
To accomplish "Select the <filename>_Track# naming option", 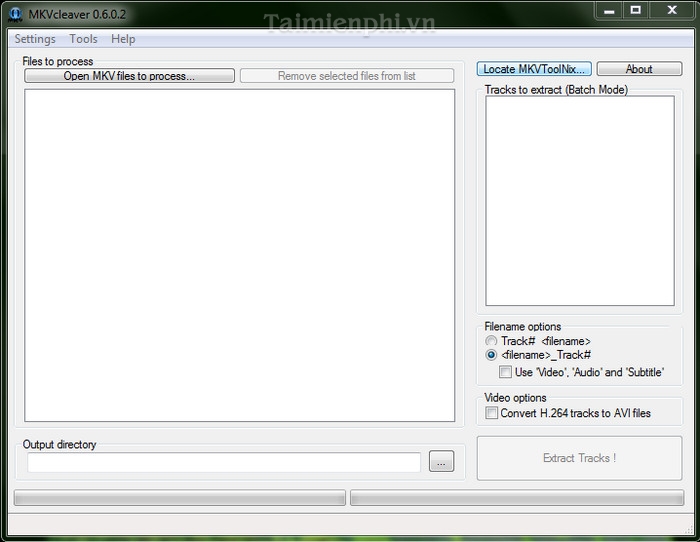I will pos(491,355).
